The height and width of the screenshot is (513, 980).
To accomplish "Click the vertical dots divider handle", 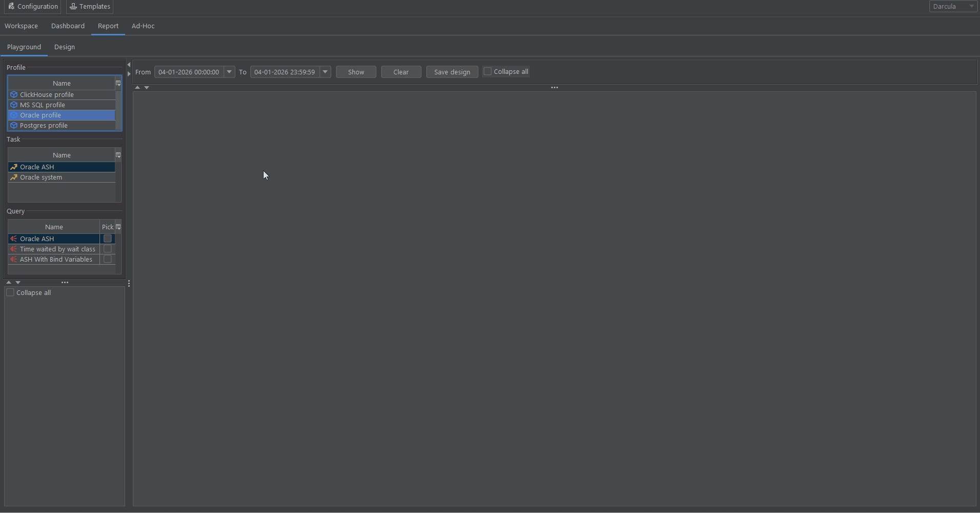I will (129, 284).
